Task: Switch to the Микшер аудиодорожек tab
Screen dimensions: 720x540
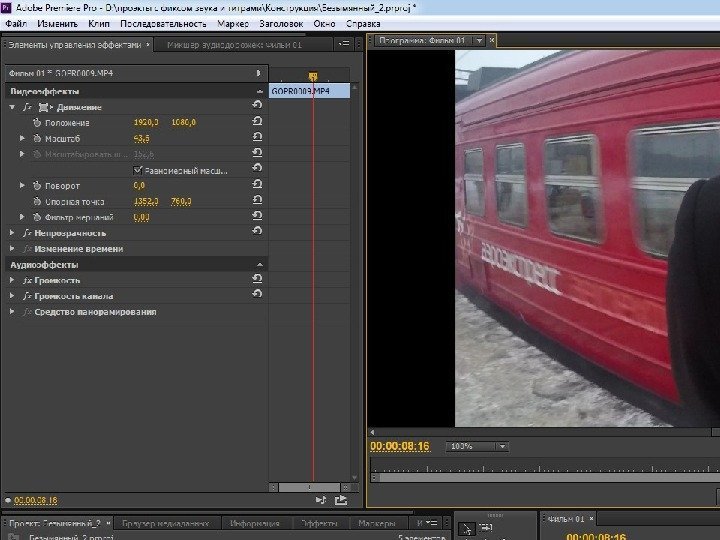Action: (x=232, y=44)
